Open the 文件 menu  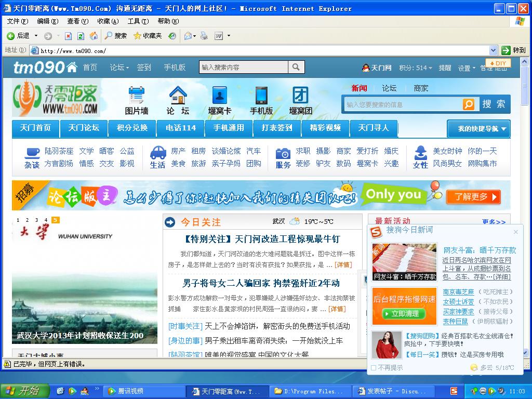[x=18, y=21]
